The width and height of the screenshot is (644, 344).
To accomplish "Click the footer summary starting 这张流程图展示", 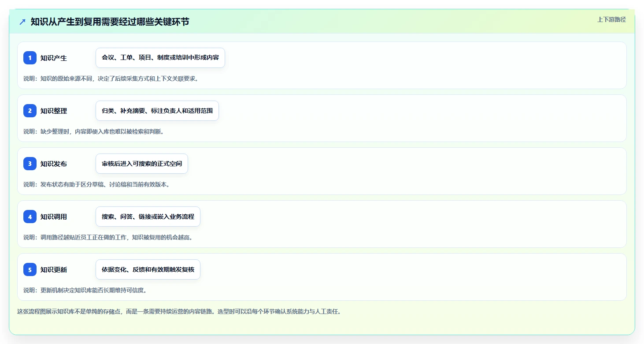I will [x=179, y=311].
